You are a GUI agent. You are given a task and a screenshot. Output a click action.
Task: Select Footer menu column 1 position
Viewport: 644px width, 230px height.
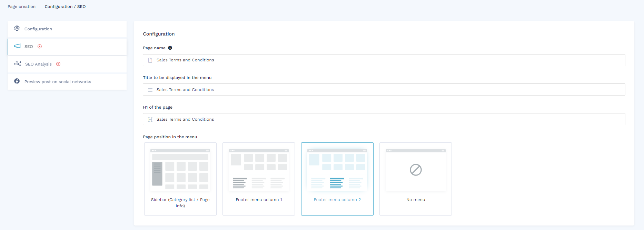click(259, 179)
